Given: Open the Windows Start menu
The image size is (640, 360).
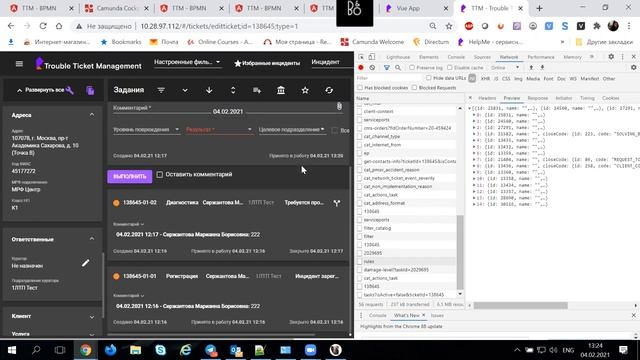Looking at the screenshot, I should 12,350.
